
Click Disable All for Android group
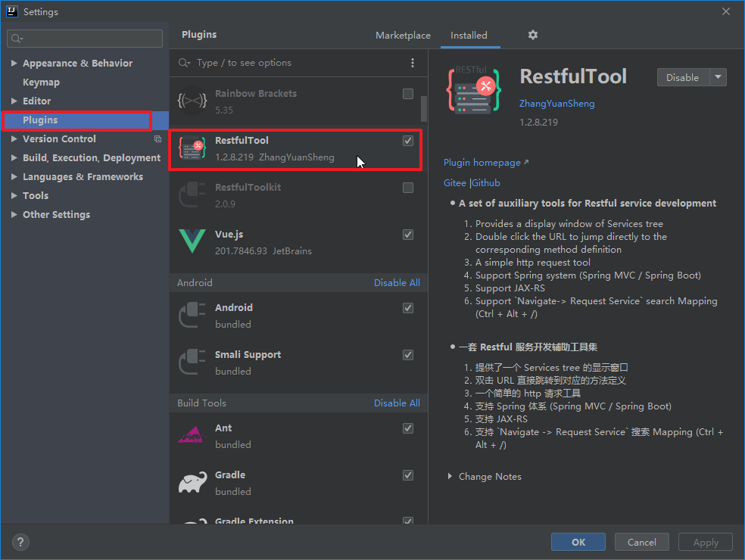[x=397, y=282]
